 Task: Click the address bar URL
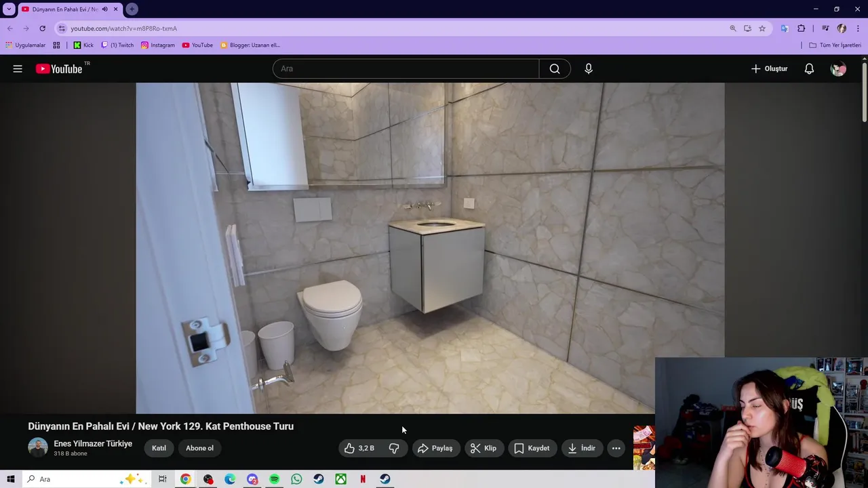coord(123,28)
